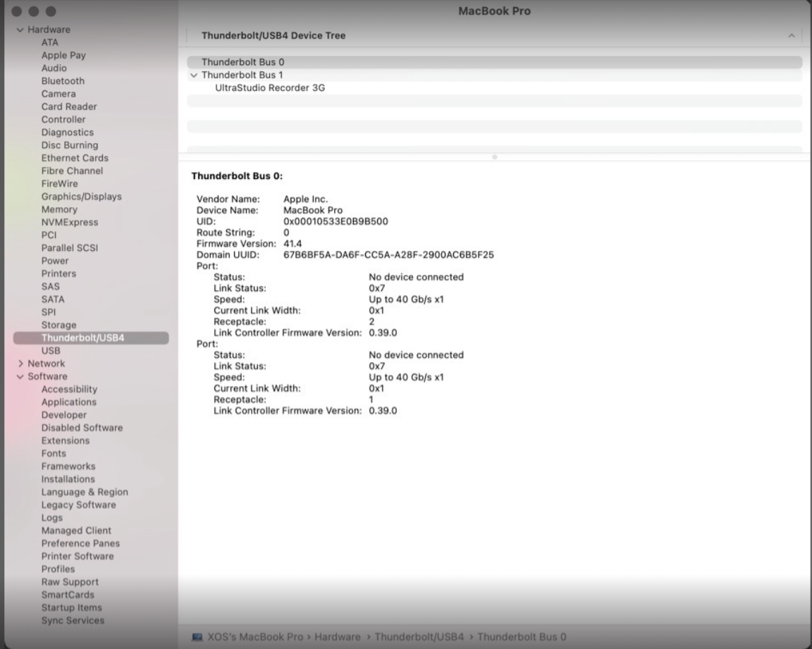The image size is (812, 649).
Task: Open the Camera category
Action: click(x=59, y=94)
